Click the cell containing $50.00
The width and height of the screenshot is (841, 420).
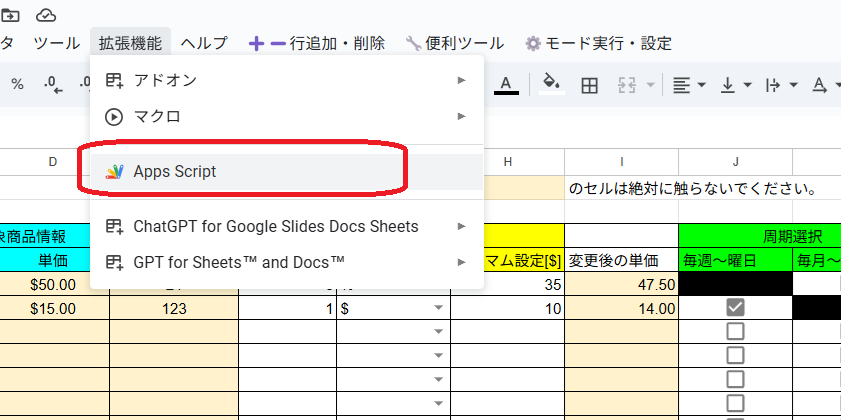[x=55, y=284]
